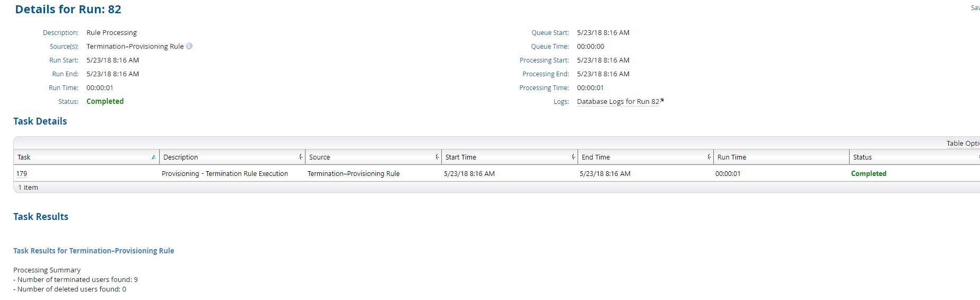Click sort handle icon in End Time header
The width and height of the screenshot is (980, 300).
[x=709, y=157]
